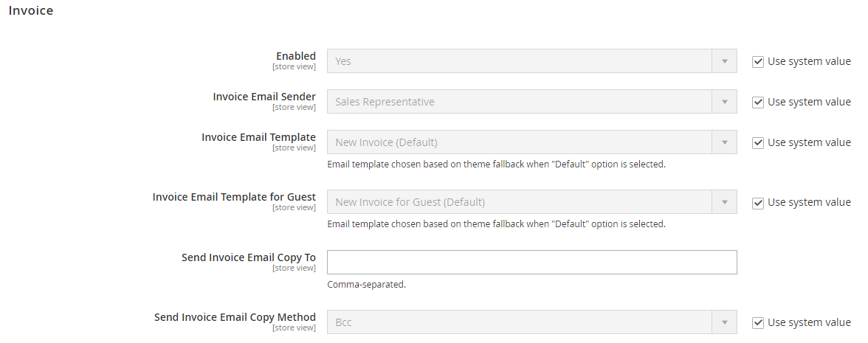Uncheck Use system value for Invoice Email Sender
868x343 pixels.
tap(758, 103)
